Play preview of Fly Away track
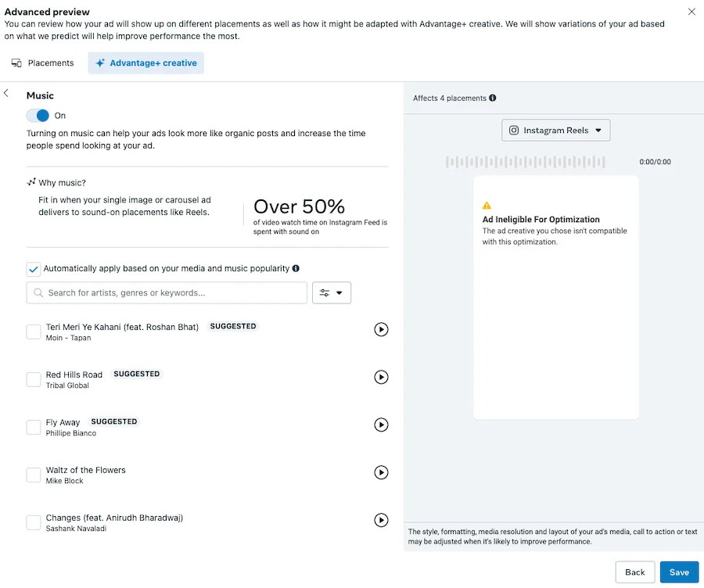 (x=381, y=425)
